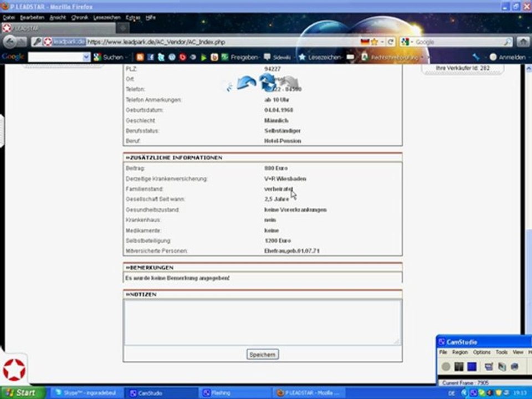The image size is (532, 399).
Task: Click the Suchen button on Google toolbar
Action: click(109, 57)
